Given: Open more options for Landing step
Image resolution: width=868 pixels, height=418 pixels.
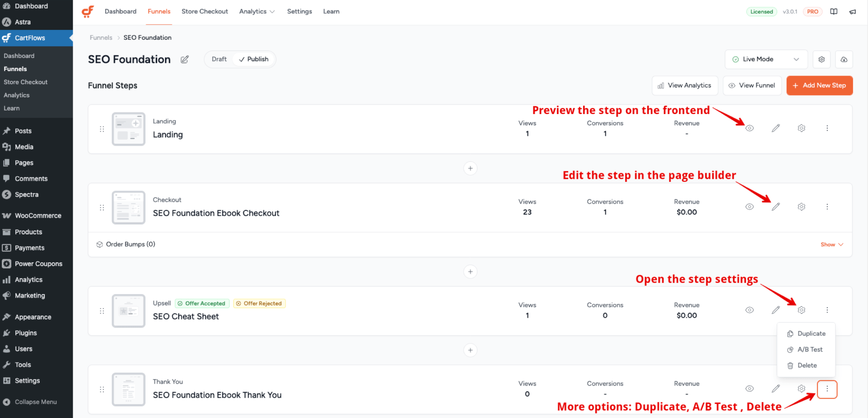Looking at the screenshot, I should tap(827, 128).
